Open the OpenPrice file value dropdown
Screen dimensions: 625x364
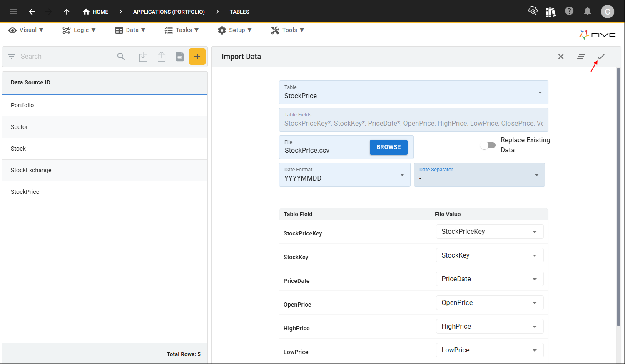pyautogui.click(x=490, y=303)
